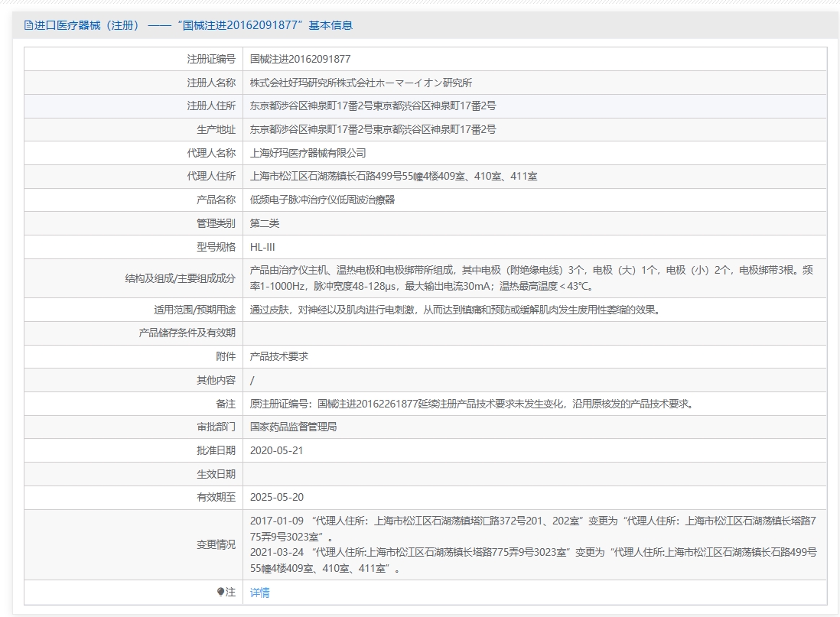Image resolution: width=840 pixels, height=617 pixels.
Task: Click the 代理人住所 label
Action: pyautogui.click(x=211, y=176)
